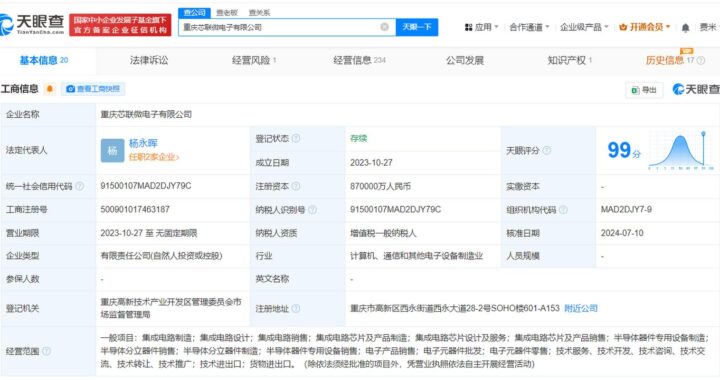Click the 国家中小企业发展子基金 red banner

120,25
